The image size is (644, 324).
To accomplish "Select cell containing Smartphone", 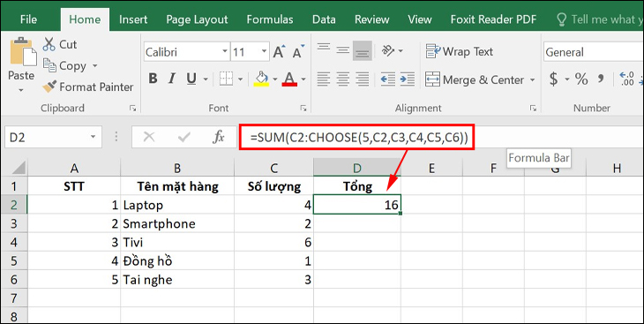I will (177, 223).
